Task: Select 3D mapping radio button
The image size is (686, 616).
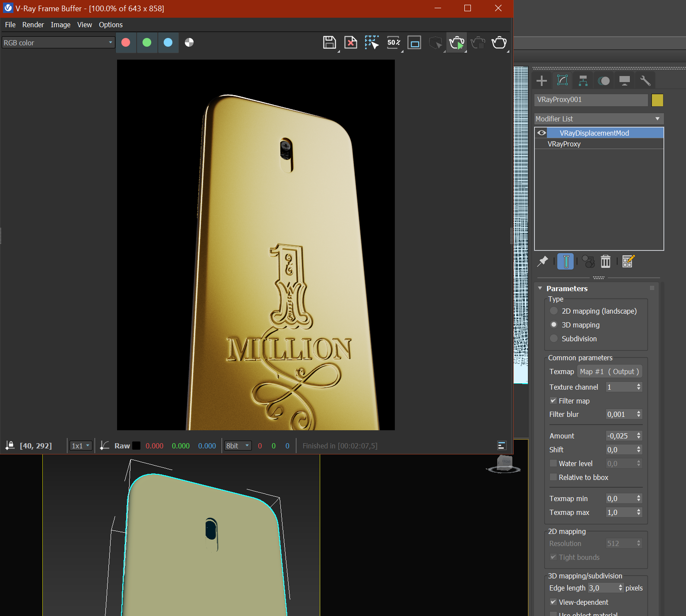Action: [x=554, y=325]
